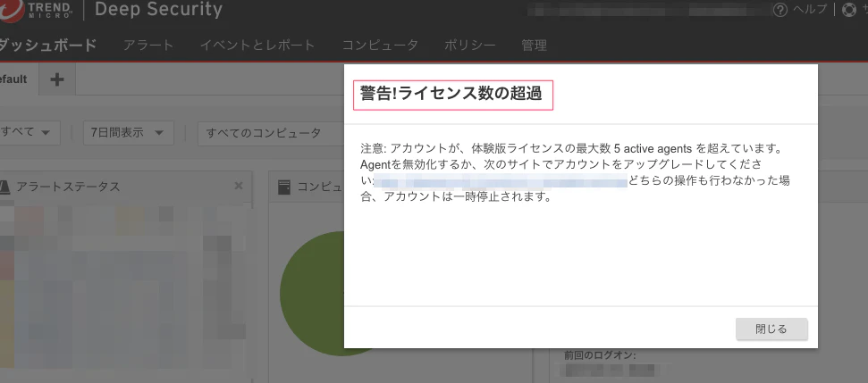Open the すべてのコンピュータ dropdown

271,133
